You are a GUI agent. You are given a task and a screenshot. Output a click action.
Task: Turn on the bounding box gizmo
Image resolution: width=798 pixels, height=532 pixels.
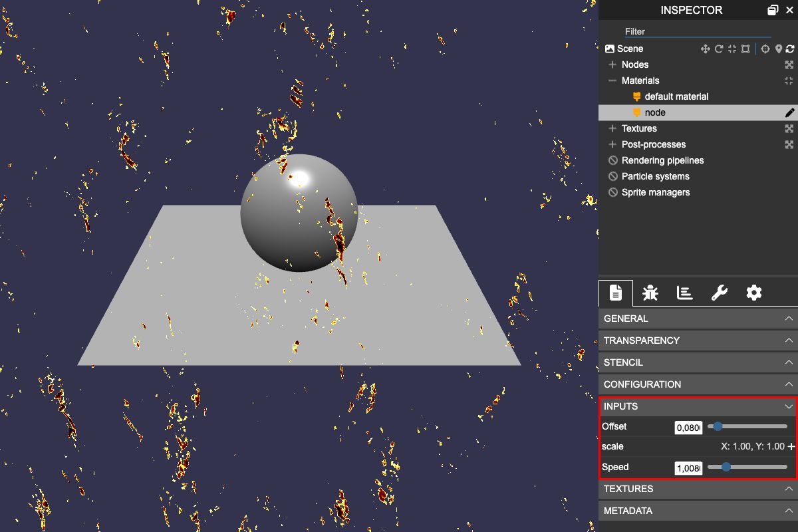745,49
